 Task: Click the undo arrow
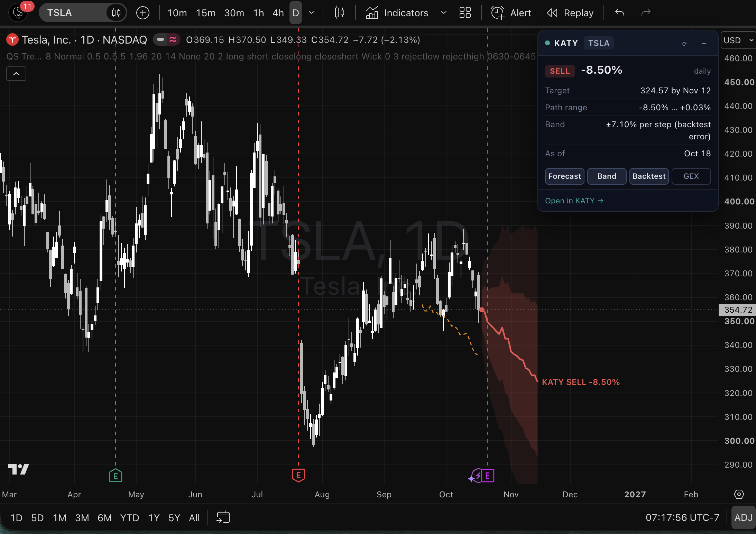click(620, 13)
